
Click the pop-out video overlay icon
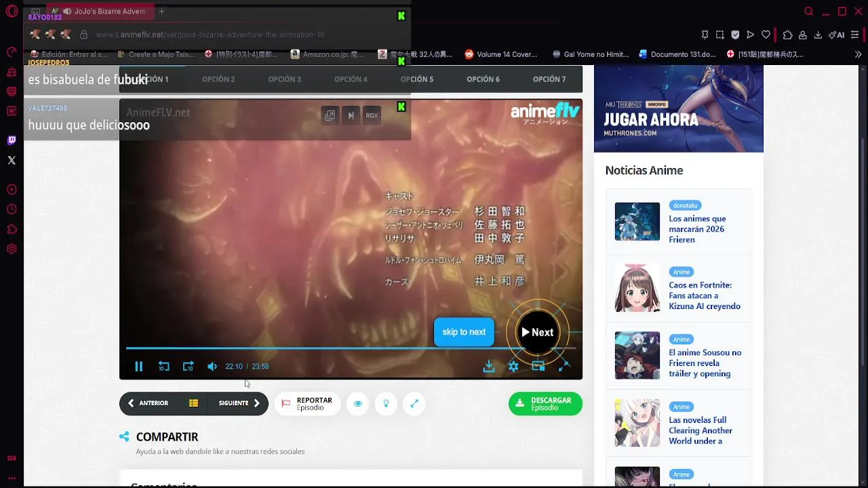(x=330, y=115)
